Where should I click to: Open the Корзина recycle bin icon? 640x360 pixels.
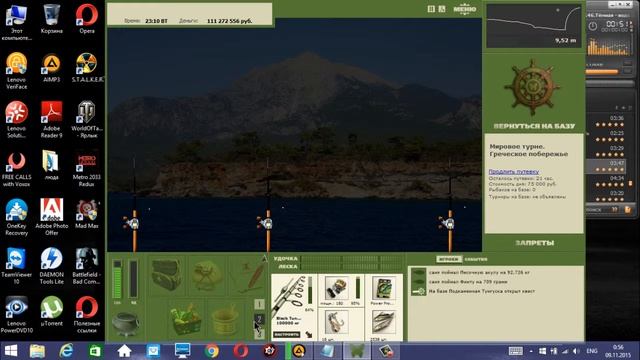click(x=51, y=19)
